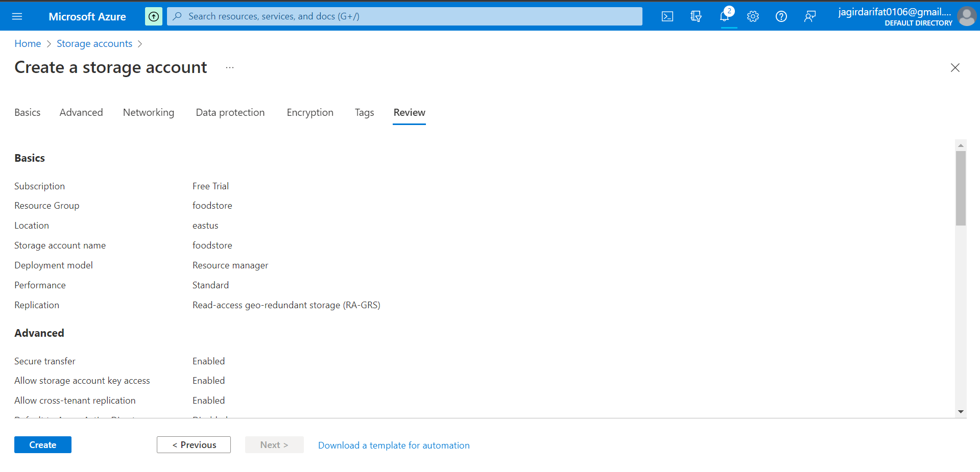Open the Help question mark icon
Screen dimensions: 980x472
pos(781,16)
